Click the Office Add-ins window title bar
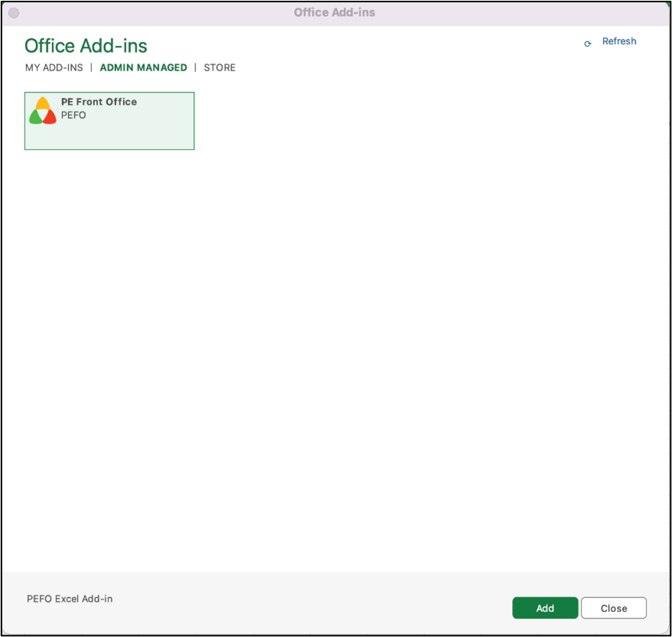Screen dimensions: 672x637 click(x=334, y=13)
